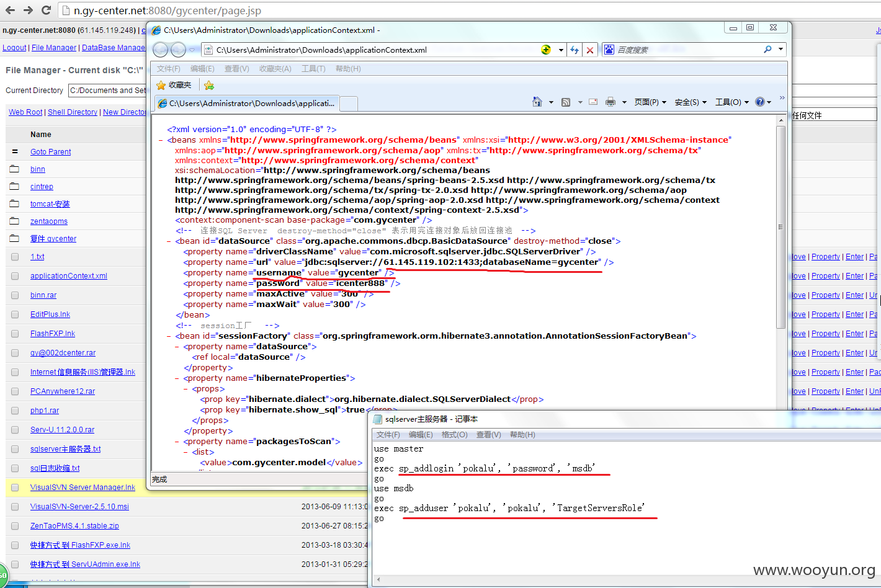Open 页面(P) dropdown in IE command bar

[x=650, y=102]
